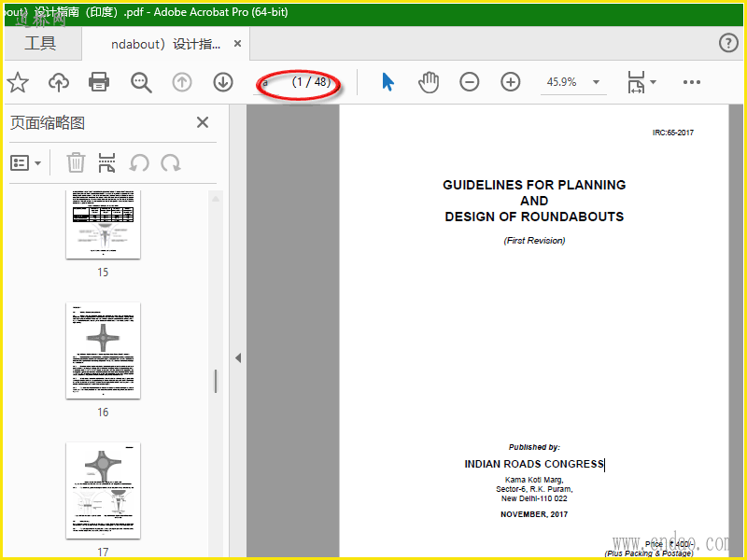The width and height of the screenshot is (747, 560).
Task: Zoom in with plus button
Action: [510, 82]
